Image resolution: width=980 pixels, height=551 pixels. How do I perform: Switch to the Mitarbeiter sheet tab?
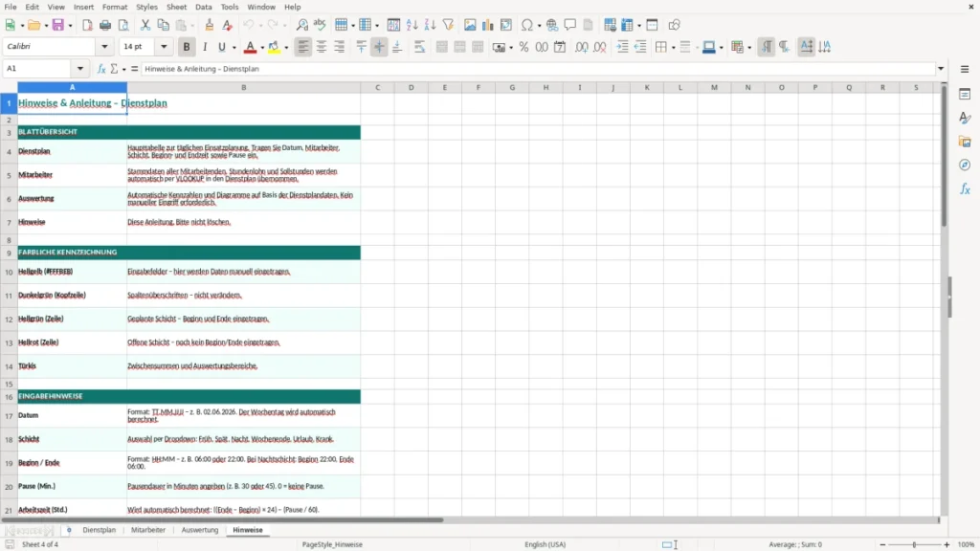pyautogui.click(x=148, y=530)
